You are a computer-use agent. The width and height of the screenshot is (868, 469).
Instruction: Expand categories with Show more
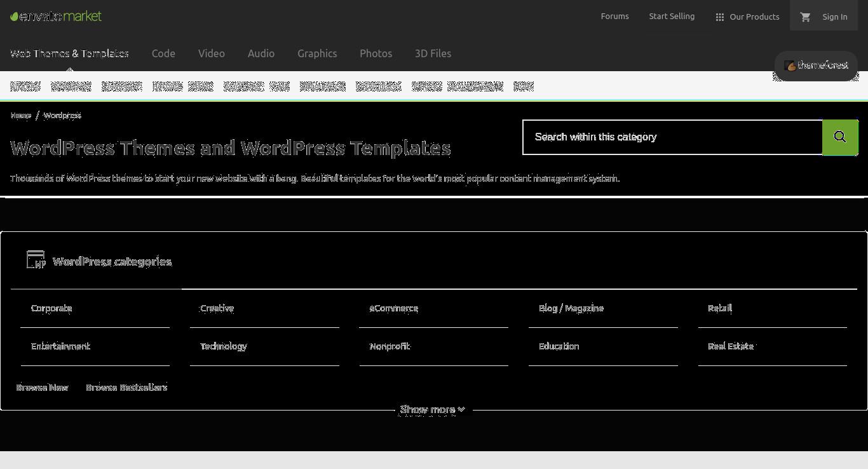pyautogui.click(x=433, y=409)
